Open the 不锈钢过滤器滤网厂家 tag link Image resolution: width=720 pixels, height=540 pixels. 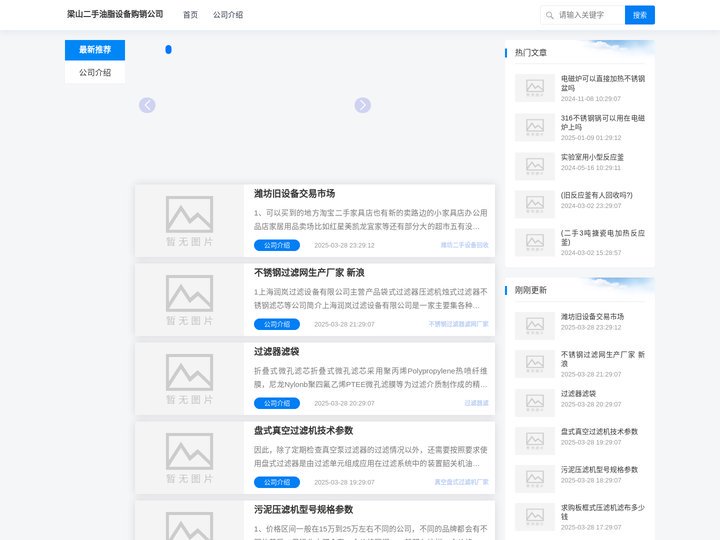(458, 324)
